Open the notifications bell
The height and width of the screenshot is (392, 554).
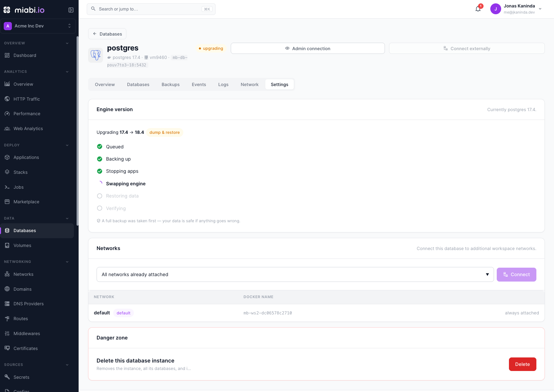[478, 9]
